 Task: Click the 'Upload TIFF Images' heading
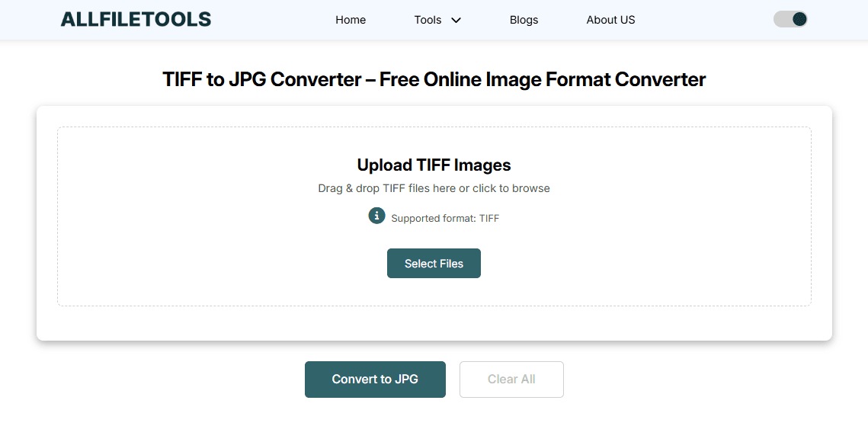click(434, 165)
